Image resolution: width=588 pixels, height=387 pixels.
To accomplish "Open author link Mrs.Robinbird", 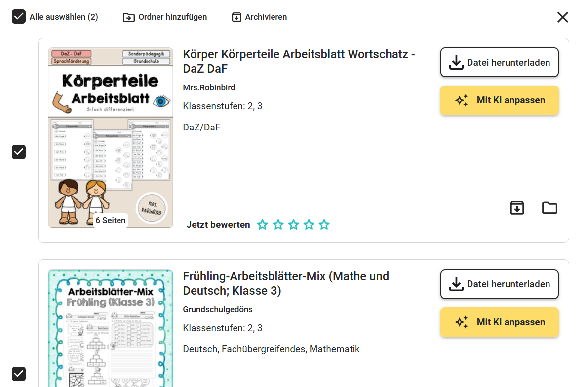I will tap(209, 88).
